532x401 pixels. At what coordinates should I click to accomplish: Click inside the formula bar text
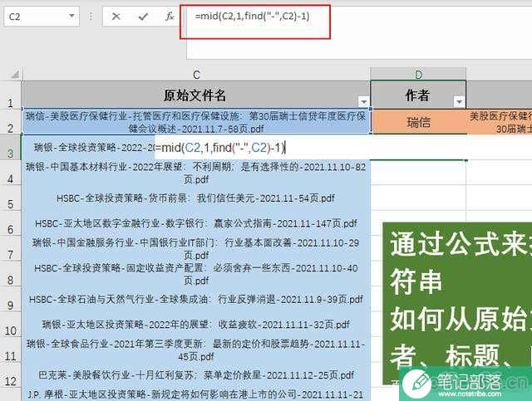252,16
